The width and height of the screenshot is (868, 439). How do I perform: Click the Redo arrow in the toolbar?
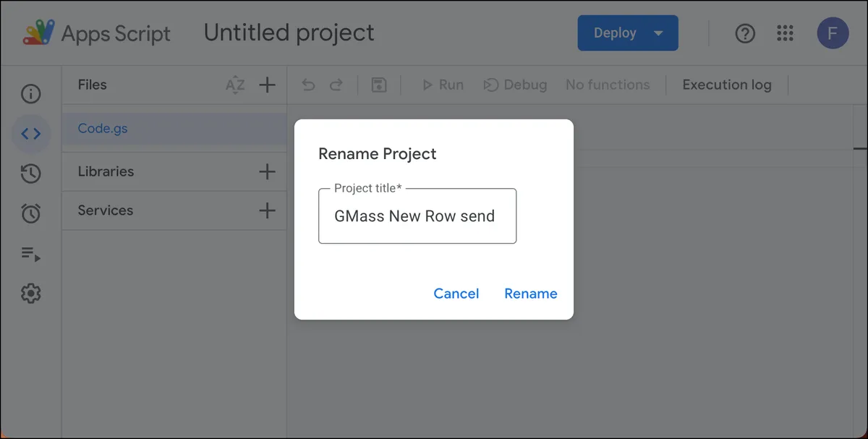[336, 85]
